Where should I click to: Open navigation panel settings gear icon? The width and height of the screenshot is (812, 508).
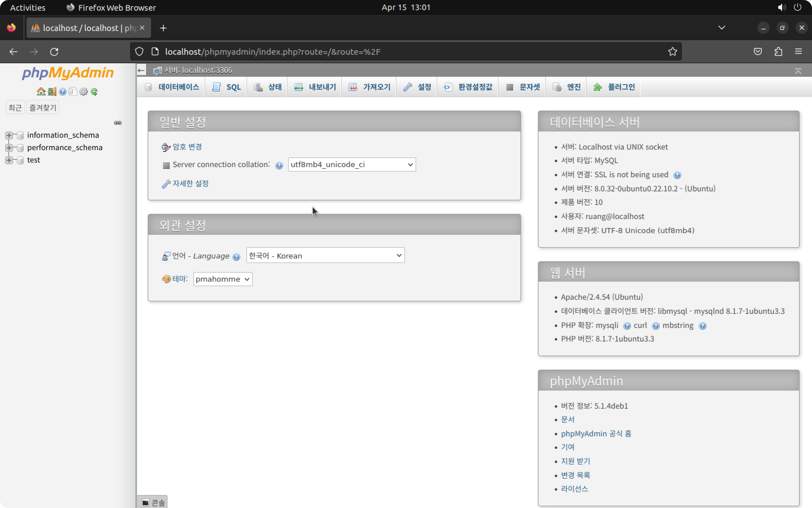tap(83, 91)
